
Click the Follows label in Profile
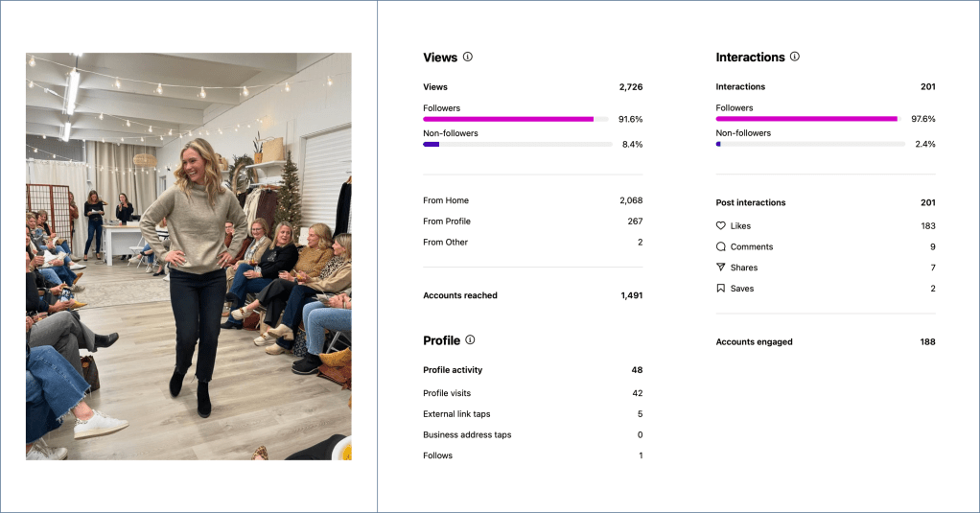pos(437,455)
